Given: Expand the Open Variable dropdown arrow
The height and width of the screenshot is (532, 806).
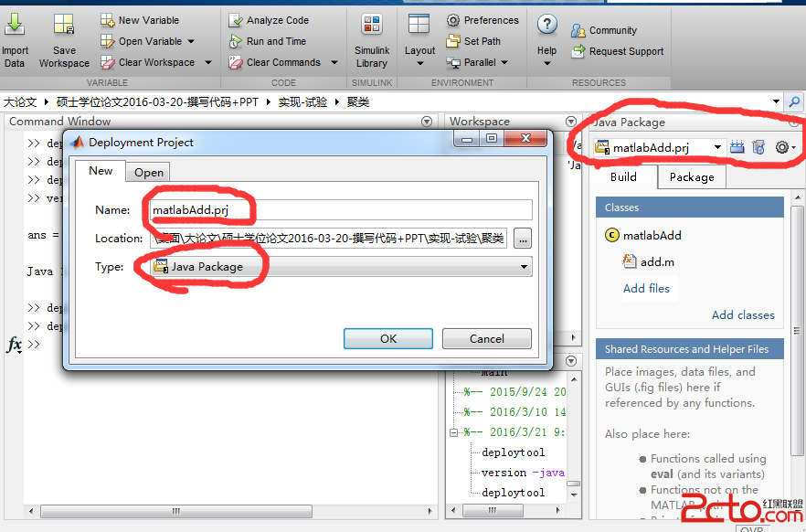Looking at the screenshot, I should point(191,41).
